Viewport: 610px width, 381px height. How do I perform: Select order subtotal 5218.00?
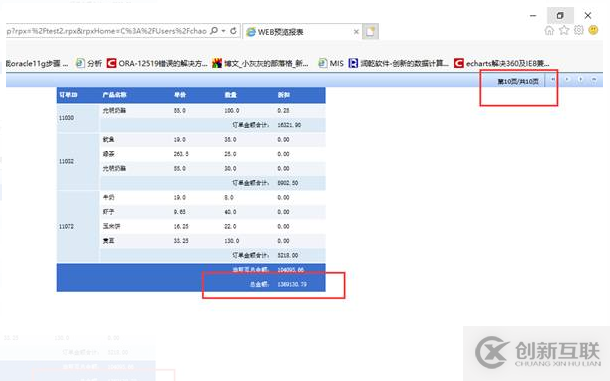(x=287, y=255)
